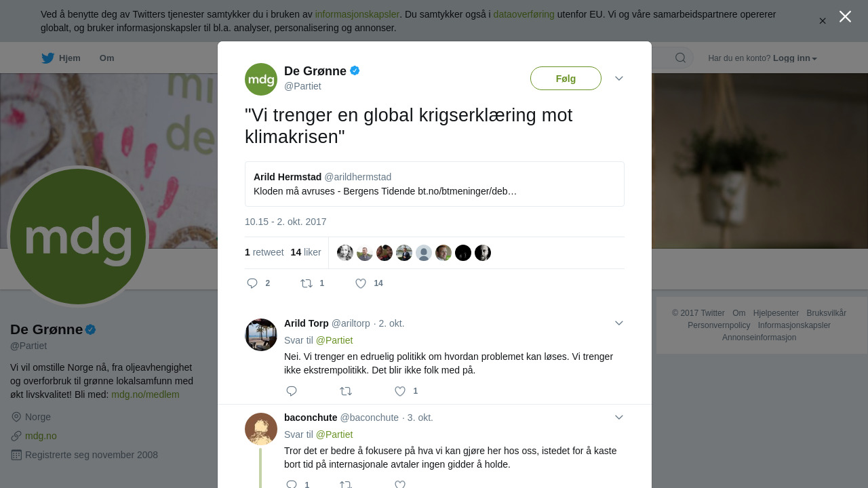Click the search magnifier icon
The image size is (868, 488).
pos(680,58)
